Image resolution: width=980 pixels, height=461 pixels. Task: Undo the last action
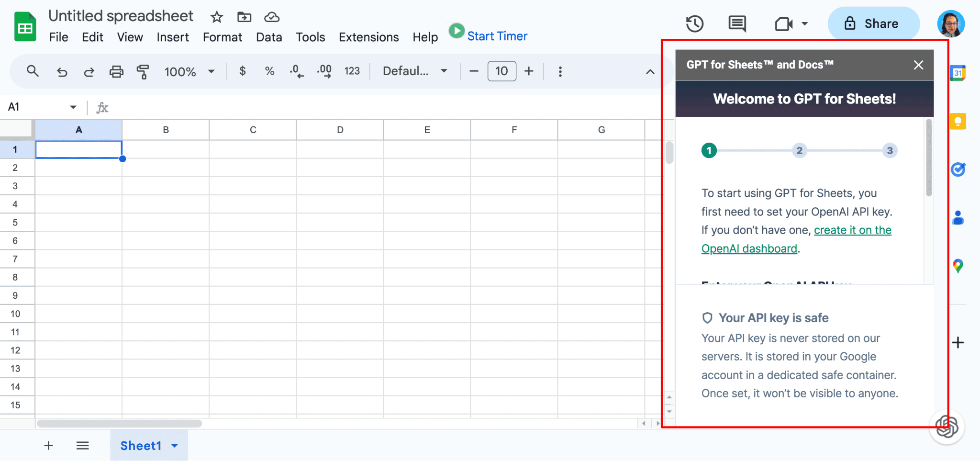(x=62, y=72)
